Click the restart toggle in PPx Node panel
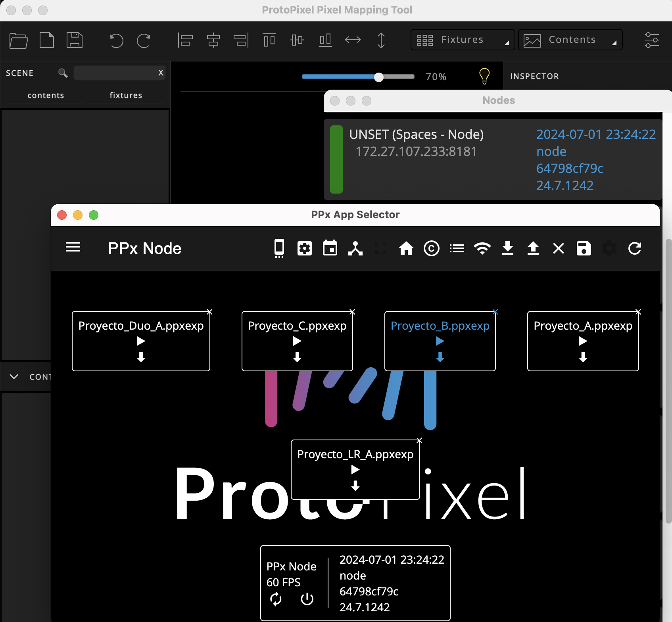This screenshot has width=672, height=622. point(276,599)
